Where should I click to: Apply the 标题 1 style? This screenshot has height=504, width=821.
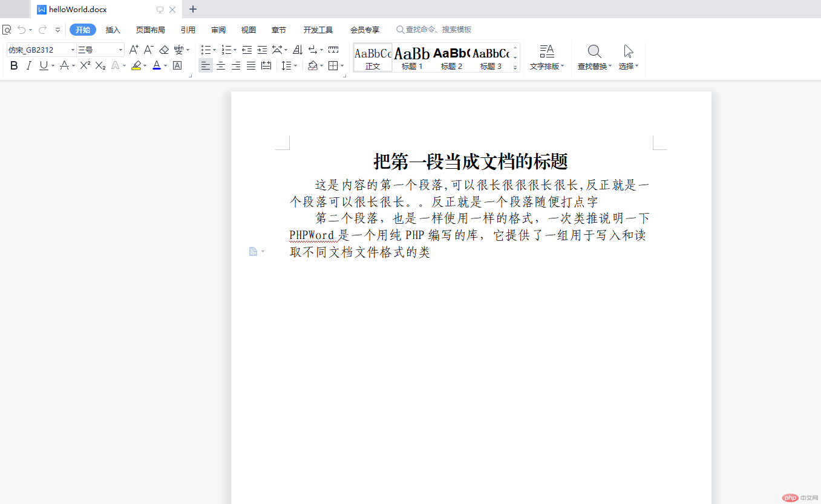point(412,57)
